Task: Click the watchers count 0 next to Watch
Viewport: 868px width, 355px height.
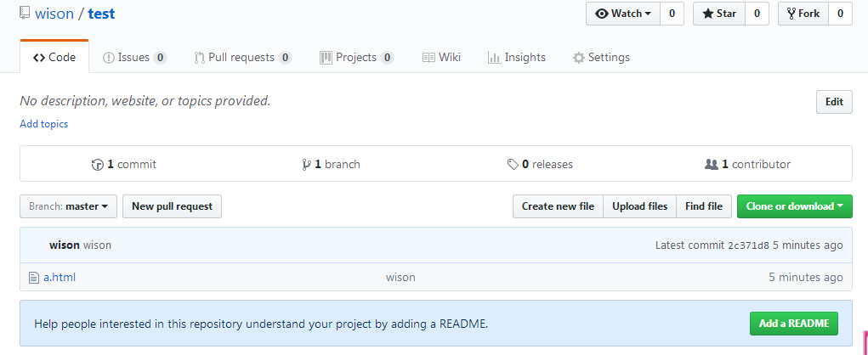Action: pyautogui.click(x=672, y=14)
